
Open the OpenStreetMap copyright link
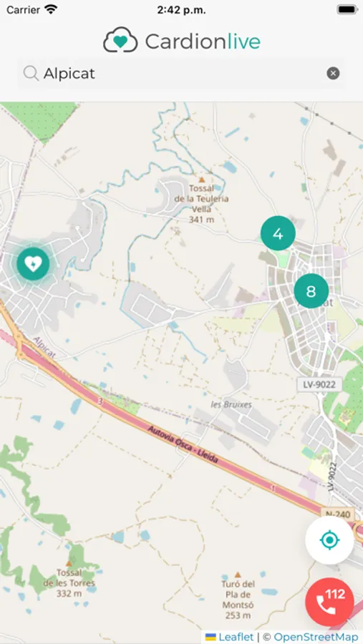316,637
